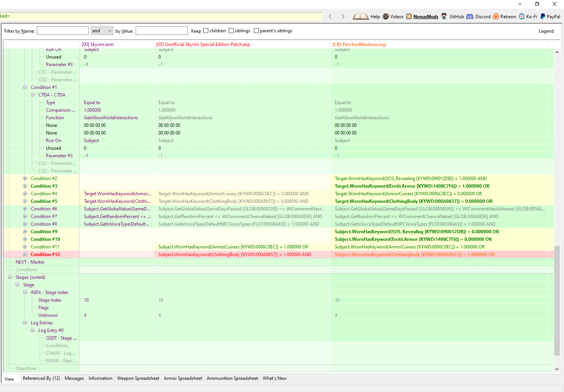The image size is (564, 392).
Task: Collapse INDX - Stage Index node
Action: click(25, 292)
